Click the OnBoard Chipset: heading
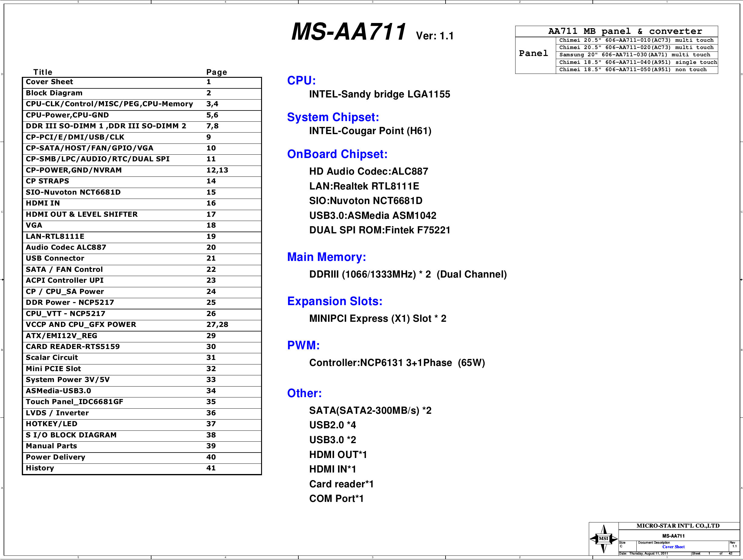 [337, 154]
